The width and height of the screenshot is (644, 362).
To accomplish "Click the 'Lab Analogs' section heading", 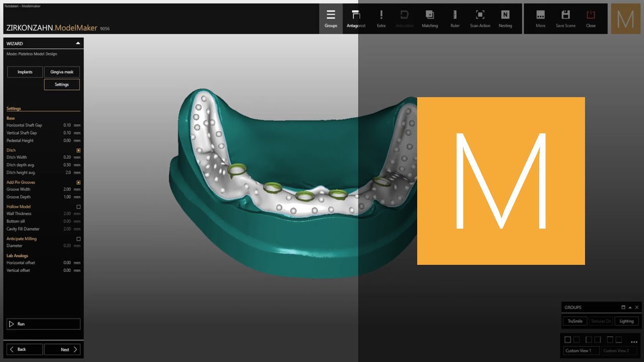I will 18,255.
